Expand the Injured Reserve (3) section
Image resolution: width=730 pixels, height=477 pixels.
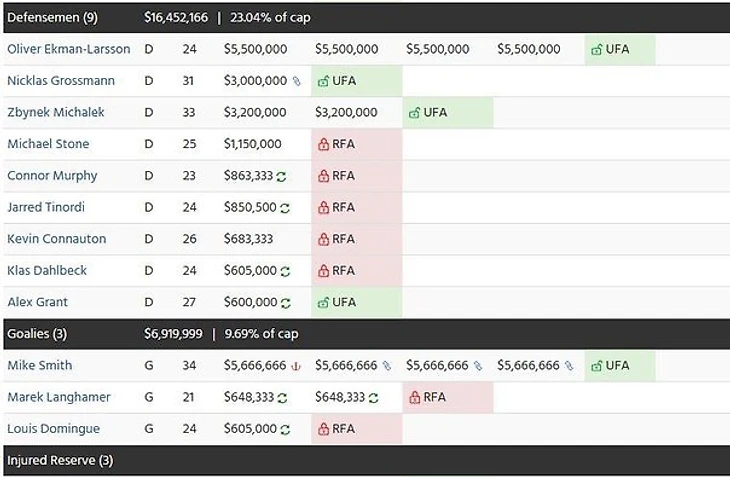(60, 461)
